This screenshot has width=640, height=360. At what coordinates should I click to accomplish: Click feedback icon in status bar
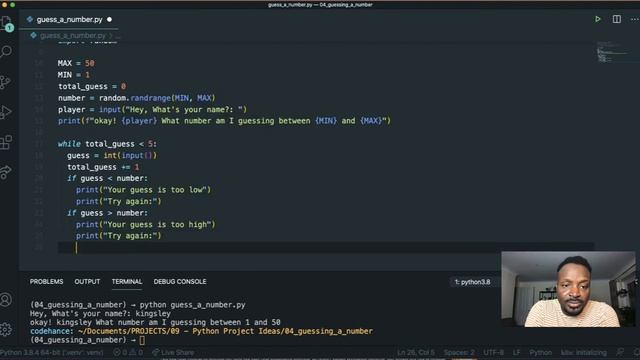[x=620, y=352]
